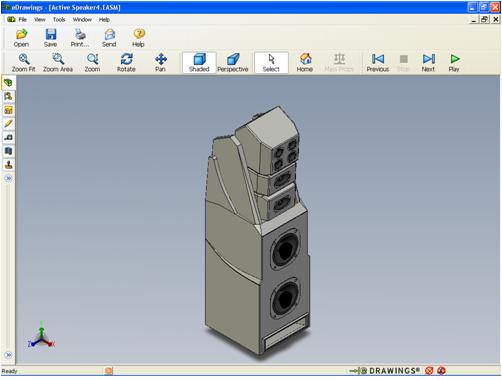
Task: Send the eDrawing by email
Action: point(109,38)
